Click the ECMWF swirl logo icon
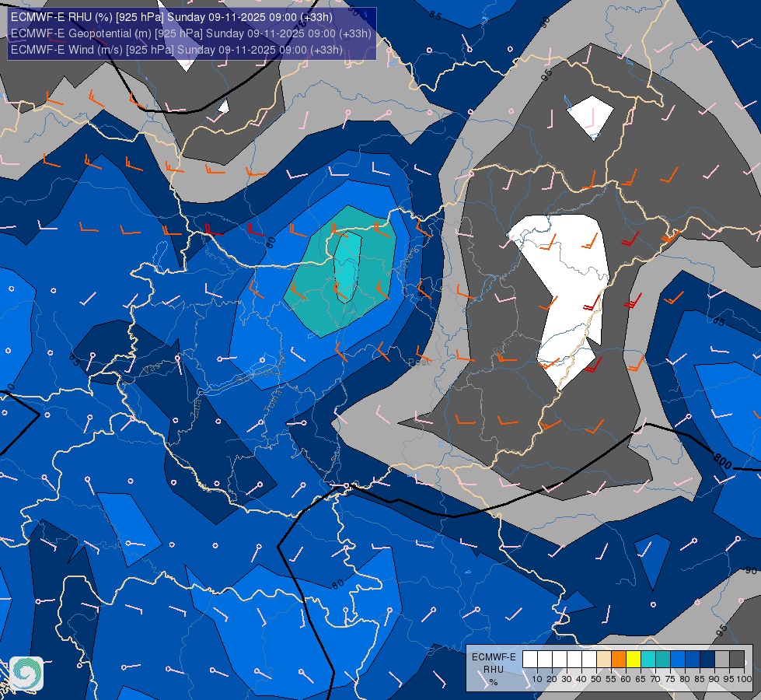The width and height of the screenshot is (761, 700). click(x=26, y=674)
